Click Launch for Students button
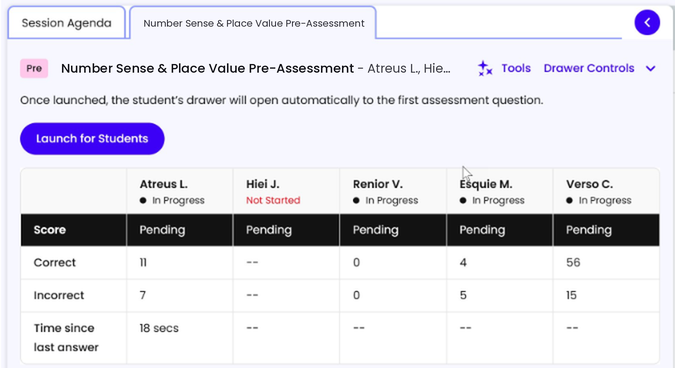Image resolution: width=675 pixels, height=368 pixels. click(92, 139)
